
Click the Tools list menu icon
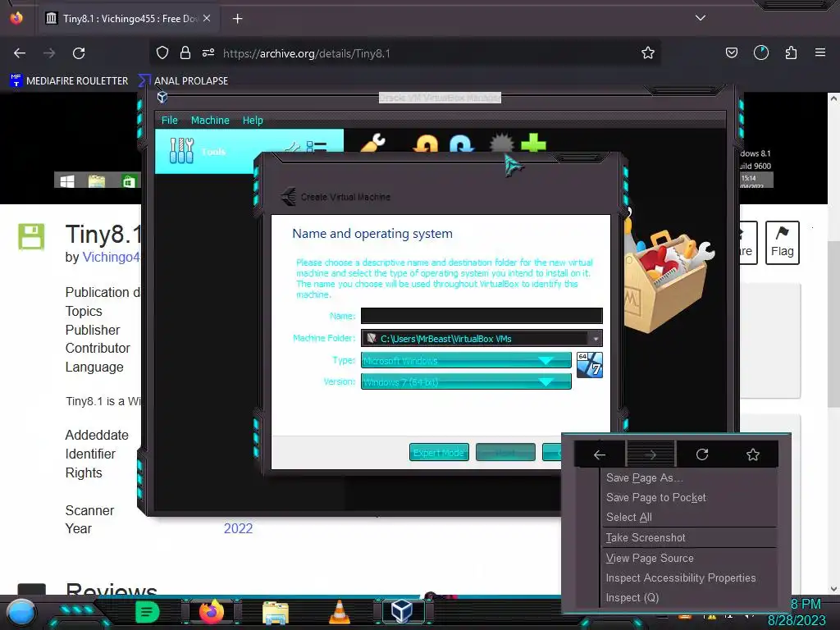click(316, 147)
